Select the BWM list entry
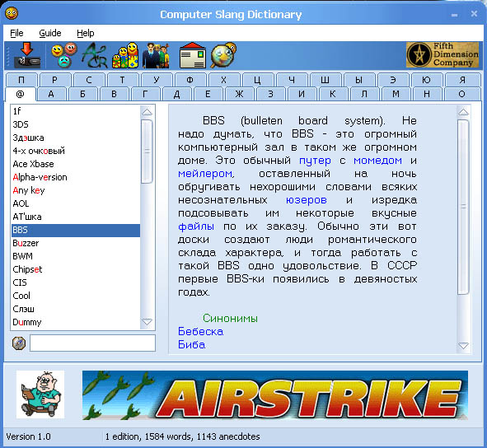The width and height of the screenshot is (487, 448). pos(76,256)
